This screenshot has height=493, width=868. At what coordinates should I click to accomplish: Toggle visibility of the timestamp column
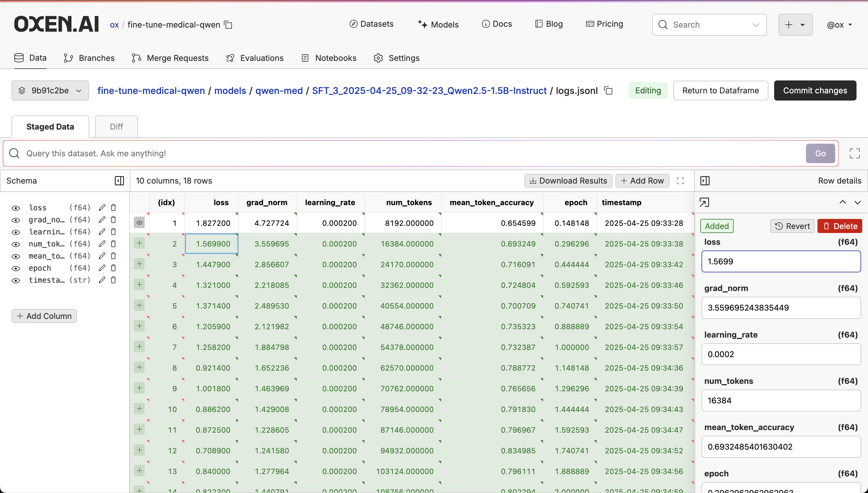click(15, 280)
